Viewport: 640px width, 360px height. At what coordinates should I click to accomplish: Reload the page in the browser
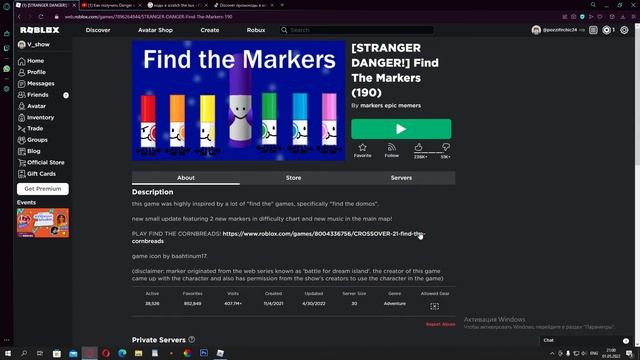pos(41,17)
